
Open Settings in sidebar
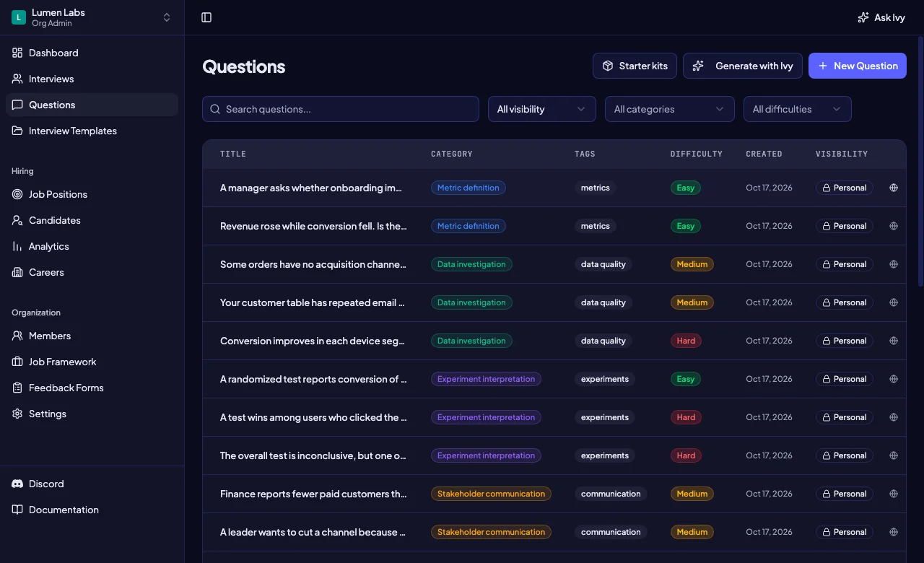click(92, 414)
